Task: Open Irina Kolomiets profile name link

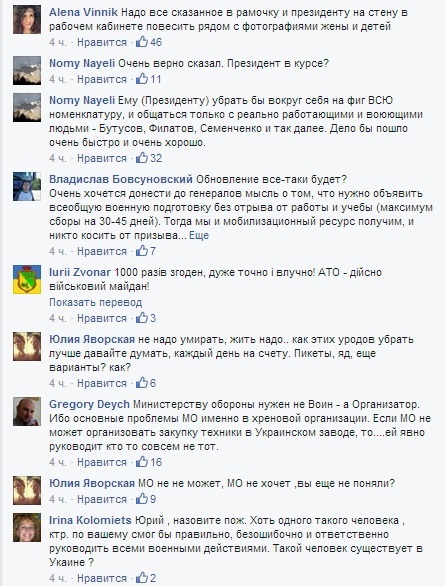Action: click(90, 520)
